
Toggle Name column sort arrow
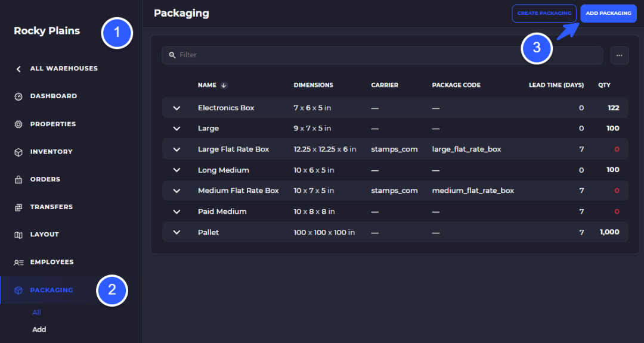224,85
